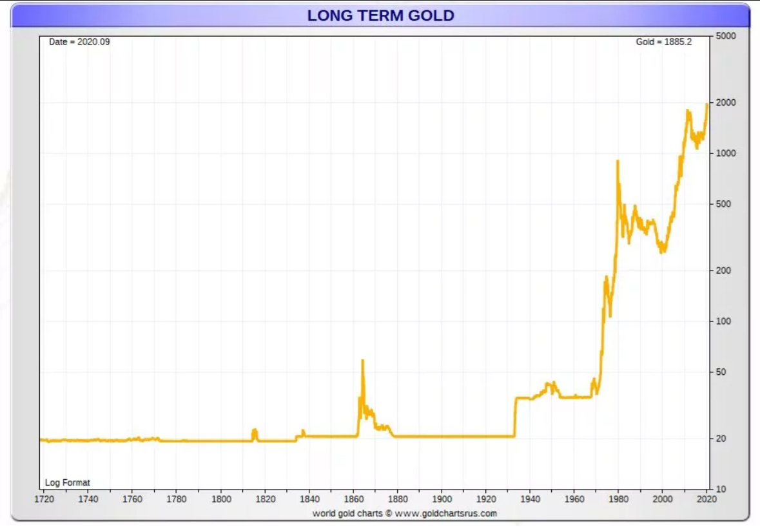Click the 1880 x-axis year label
The height and width of the screenshot is (532, 760).
[398, 499]
